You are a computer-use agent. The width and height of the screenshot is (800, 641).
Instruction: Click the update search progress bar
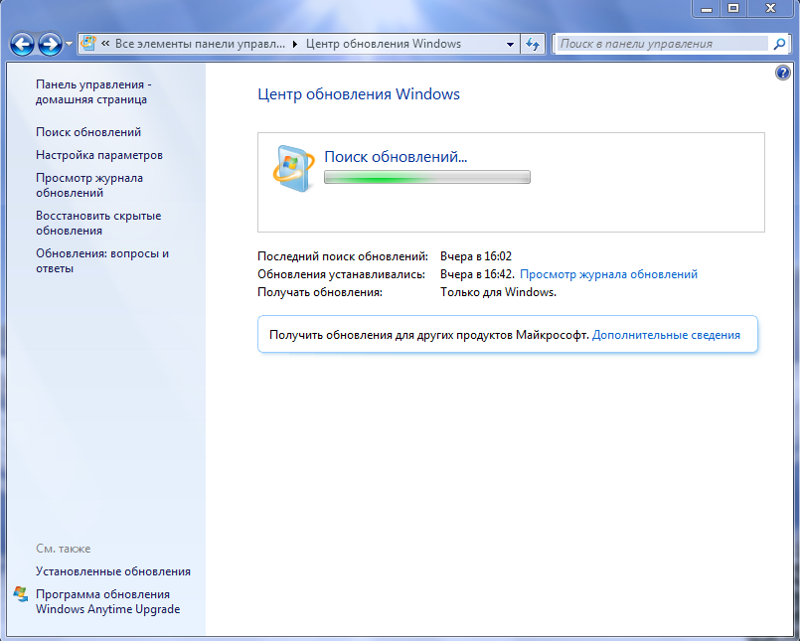point(427,177)
